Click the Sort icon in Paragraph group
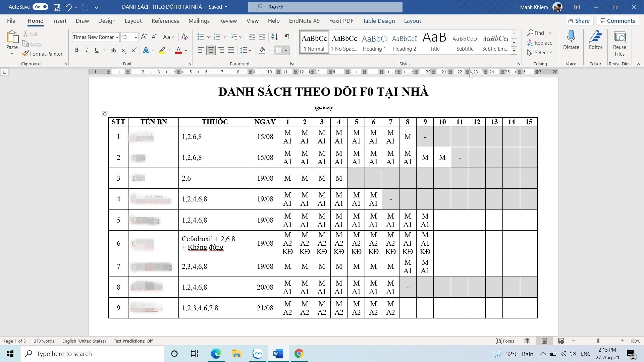 pyautogui.click(x=274, y=37)
